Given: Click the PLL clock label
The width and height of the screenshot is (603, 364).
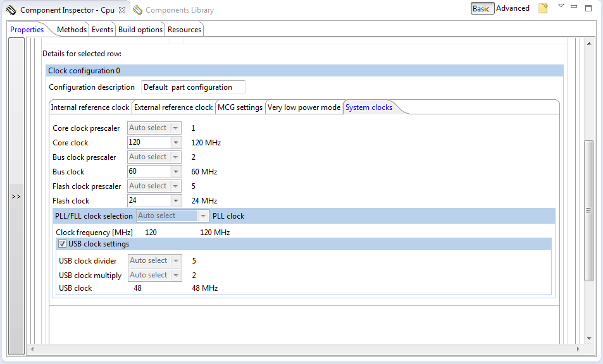Looking at the screenshot, I should 228,216.
